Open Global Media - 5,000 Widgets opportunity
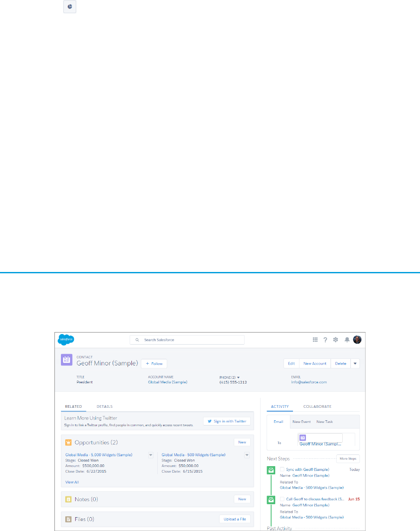420x531 pixels. pyautogui.click(x=99, y=455)
